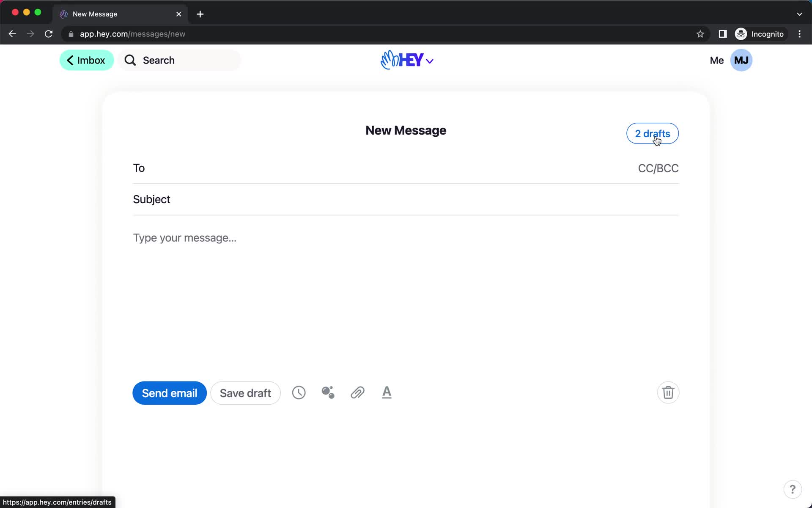
Task: Open the help question mark button
Action: point(792,489)
